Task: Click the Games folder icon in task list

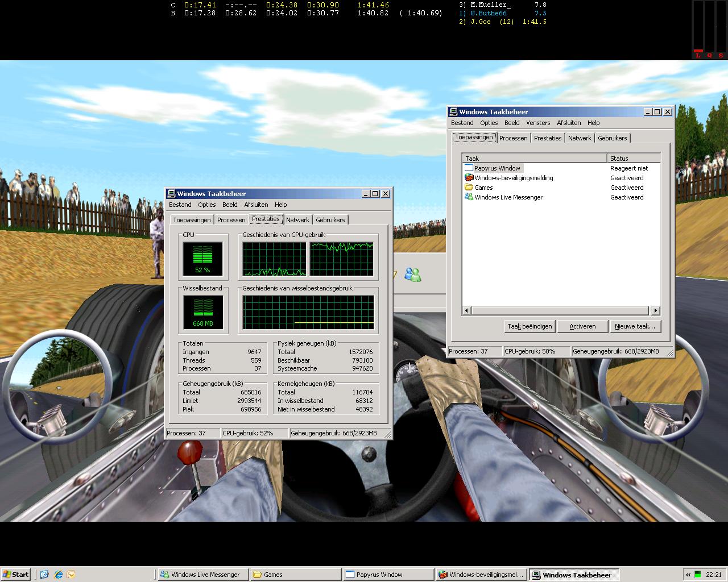Action: [469, 188]
